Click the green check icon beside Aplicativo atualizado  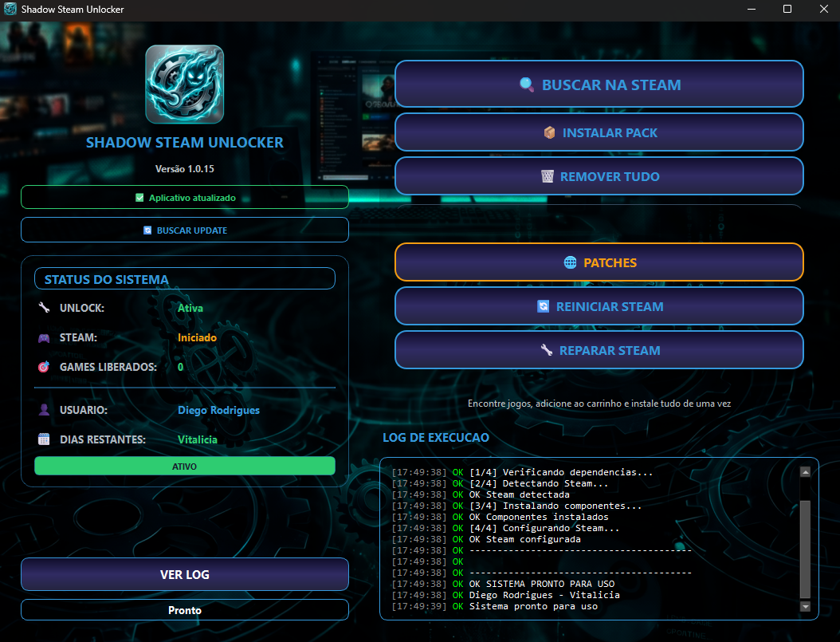coord(139,198)
